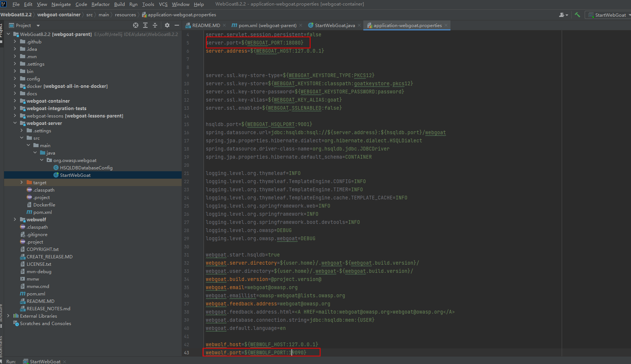The width and height of the screenshot is (631, 364).
Task: Click the locate/select opened file target icon
Action: pyautogui.click(x=136, y=25)
